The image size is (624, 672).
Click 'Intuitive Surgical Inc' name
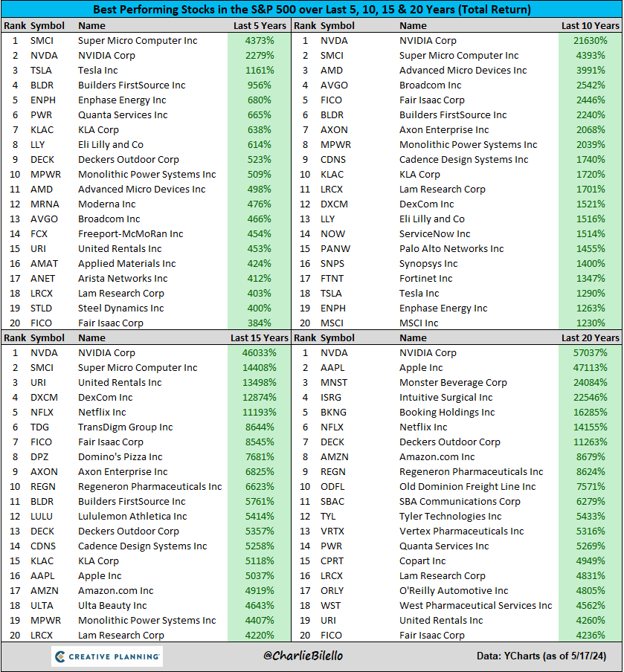[x=446, y=397]
